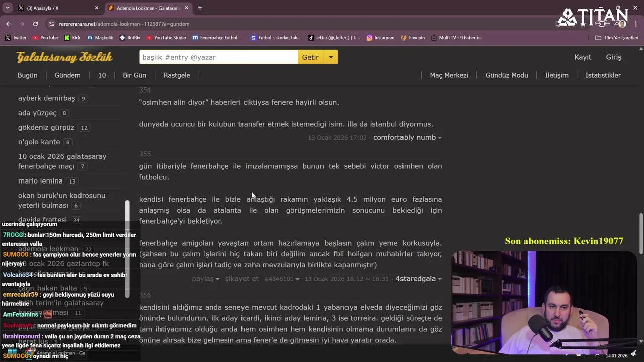Click the entry number 355
The width and height of the screenshot is (644, 362).
point(145,154)
